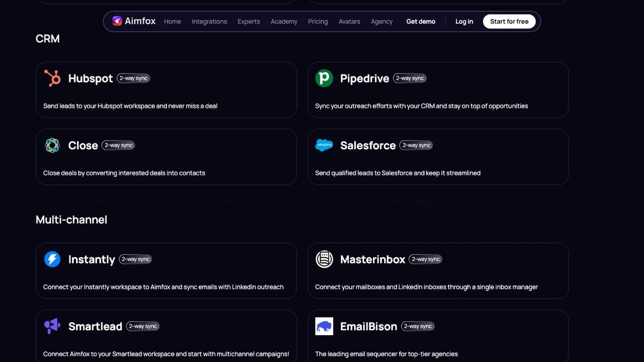Click Hubspot's 2-way sync badge
The height and width of the screenshot is (362, 644).
134,78
